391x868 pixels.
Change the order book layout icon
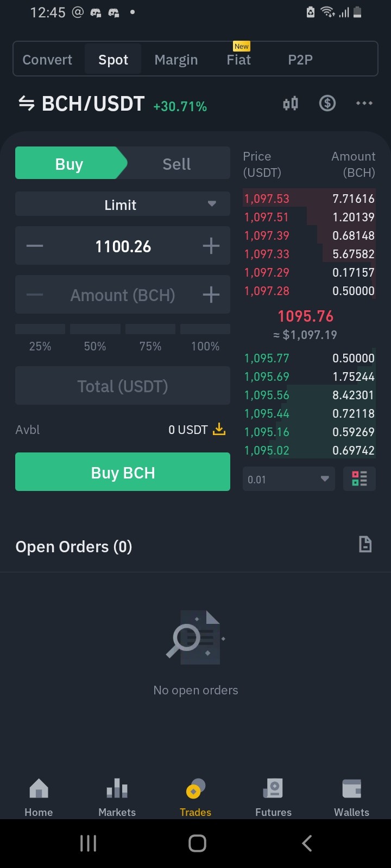[x=360, y=479]
